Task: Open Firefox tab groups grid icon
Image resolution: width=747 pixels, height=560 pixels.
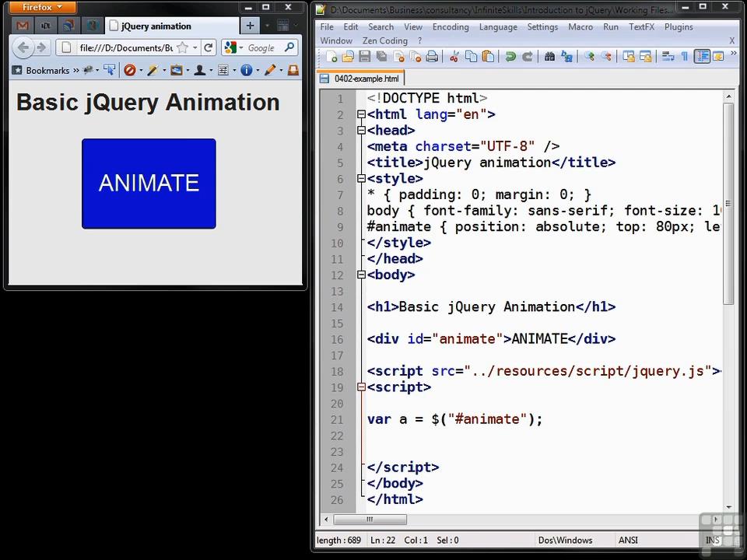Action: (x=283, y=25)
